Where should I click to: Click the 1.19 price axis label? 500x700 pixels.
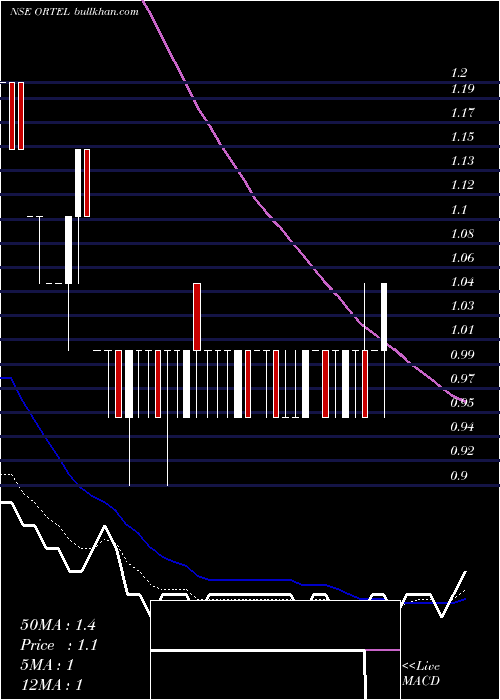[462, 89]
